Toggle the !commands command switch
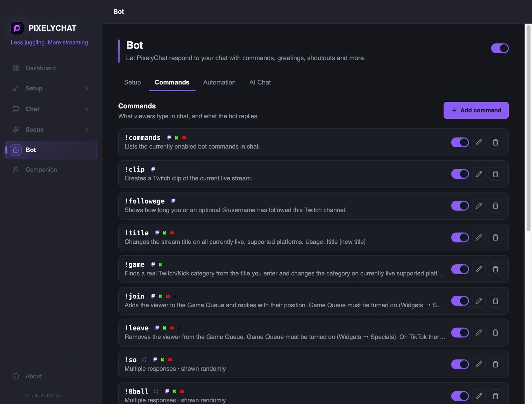This screenshot has height=404, width=532. (460, 142)
